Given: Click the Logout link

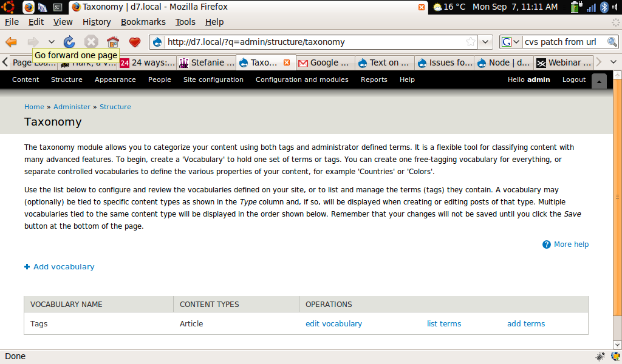Looking at the screenshot, I should click(573, 79).
